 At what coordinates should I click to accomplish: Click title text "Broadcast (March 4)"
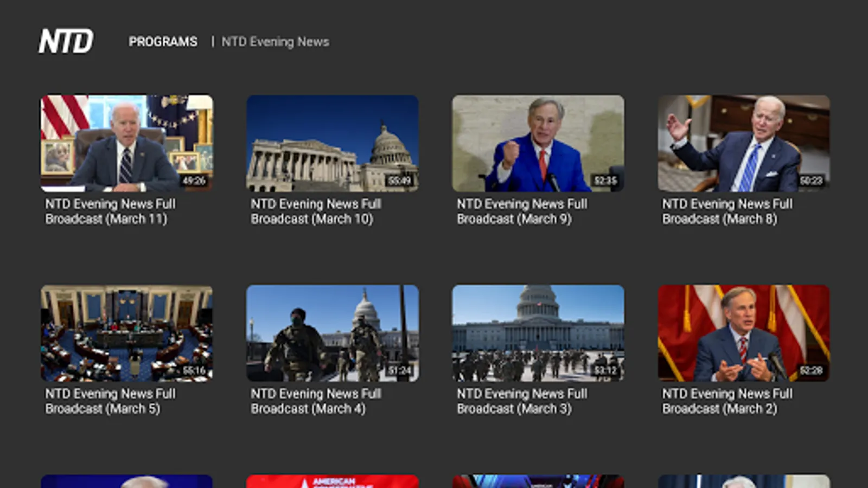[308, 409]
